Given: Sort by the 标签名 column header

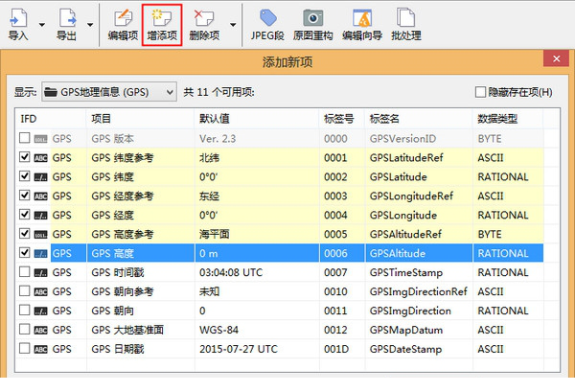Looking at the screenshot, I should click(419, 119).
